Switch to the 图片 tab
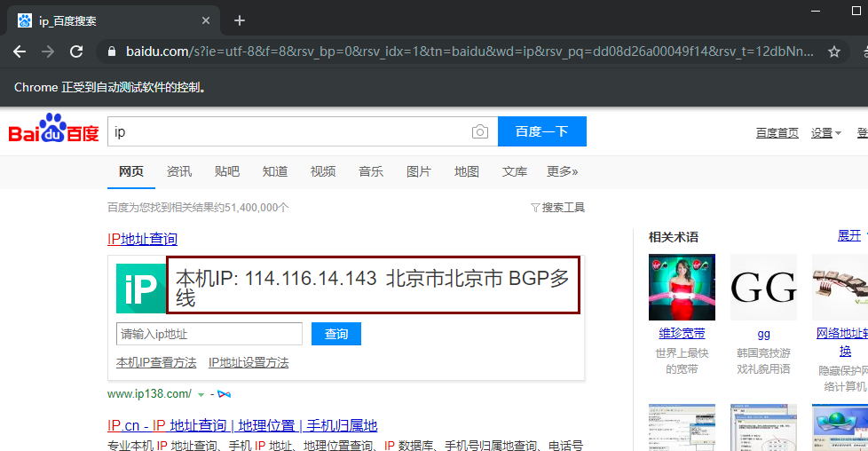This screenshot has width=868, height=451. pos(419,171)
